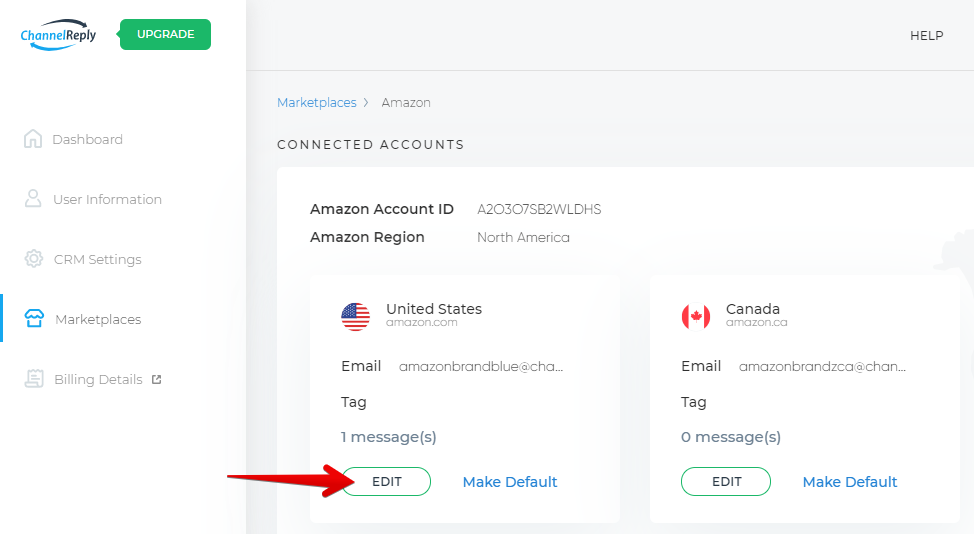The image size is (974, 534).
Task: Select the Marketplaces storefront icon
Action: pyautogui.click(x=34, y=319)
